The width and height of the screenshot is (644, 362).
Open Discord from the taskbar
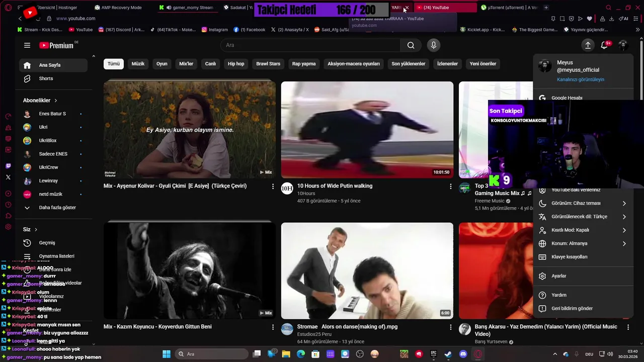click(463, 354)
